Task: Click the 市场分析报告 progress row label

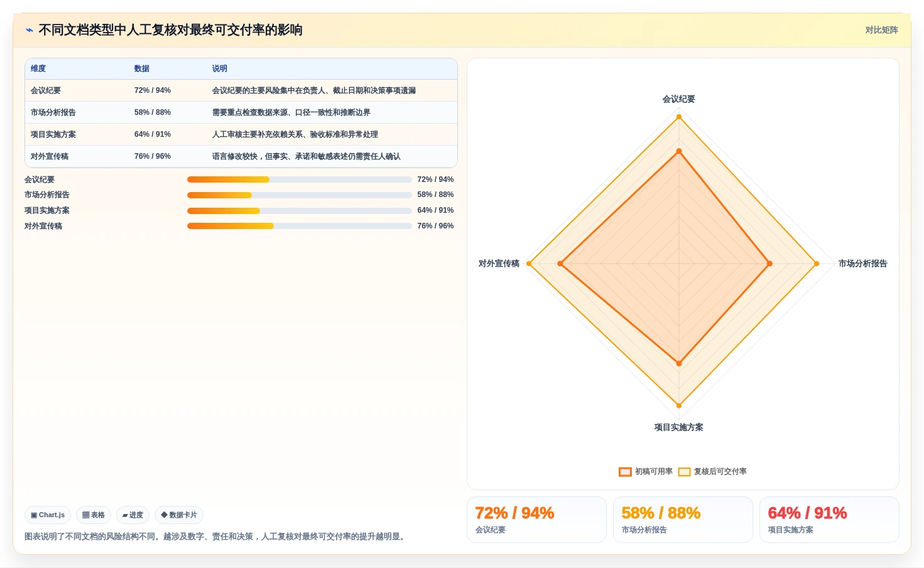Action: [x=47, y=195]
